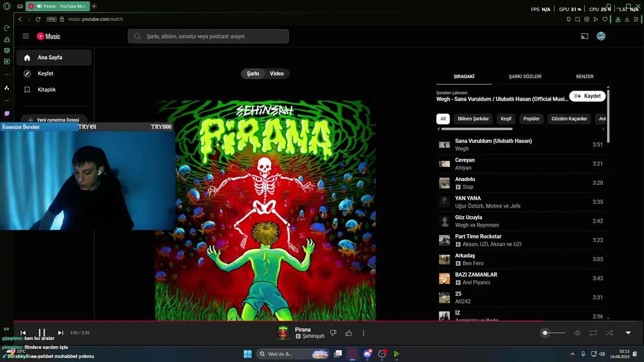Click the Arkadaş song thumbnail
Image resolution: width=644 pixels, height=362 pixels.
point(444,259)
